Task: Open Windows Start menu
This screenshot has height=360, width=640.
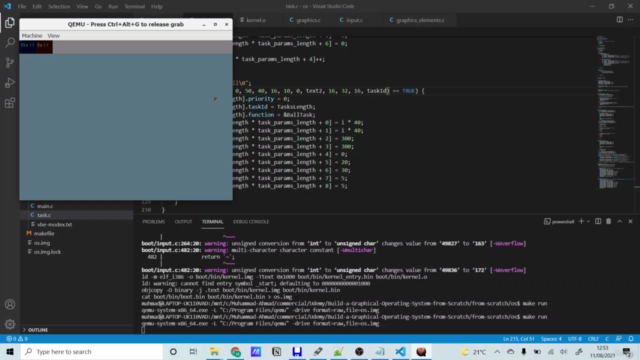Action: (x=10, y=351)
